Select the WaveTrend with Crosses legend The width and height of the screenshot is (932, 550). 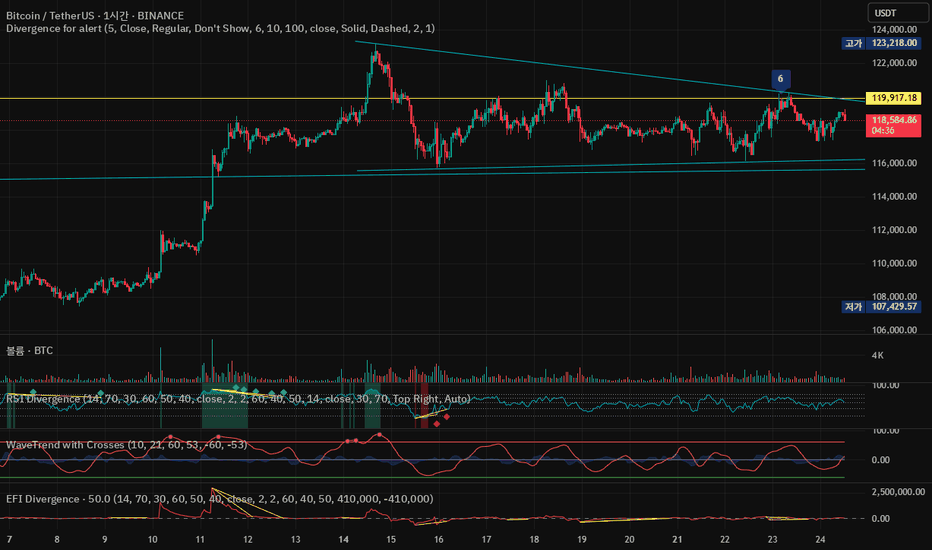[x=126, y=445]
